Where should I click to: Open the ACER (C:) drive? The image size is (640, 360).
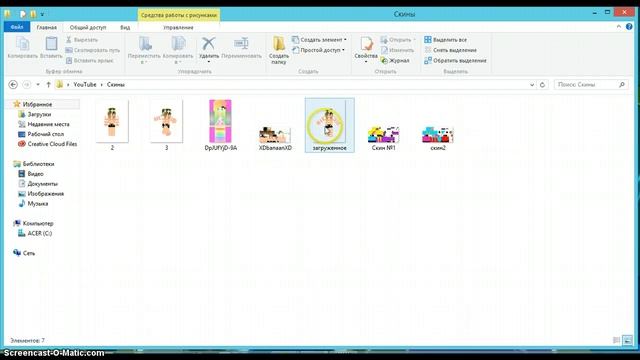pos(39,233)
